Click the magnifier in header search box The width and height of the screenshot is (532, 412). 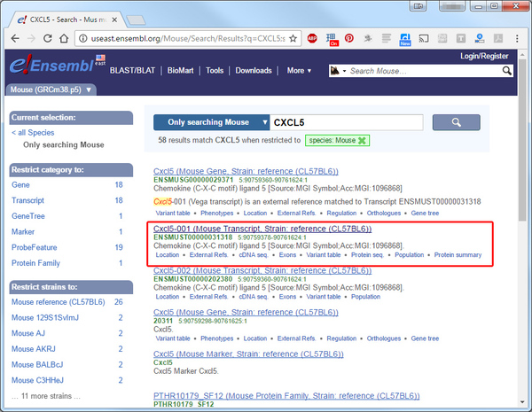[x=506, y=71]
